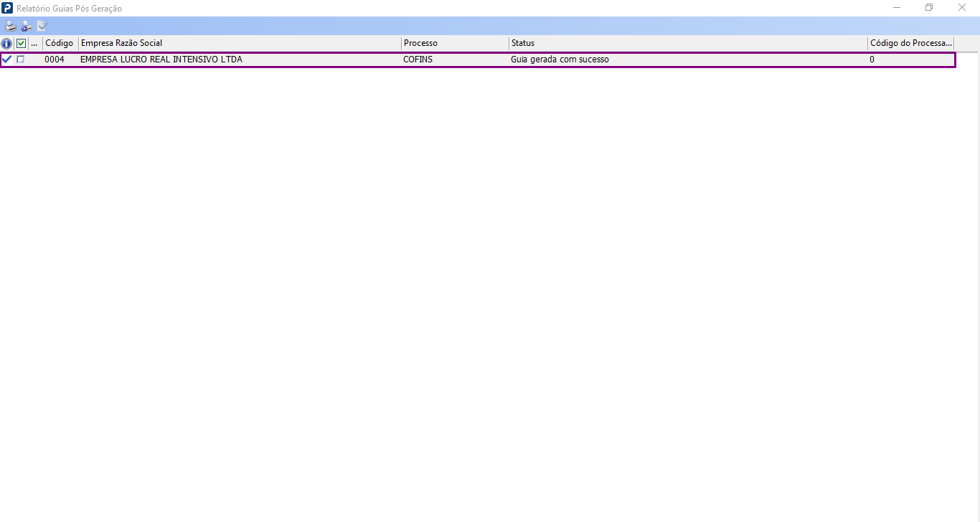Minimize the Relatório Guias Pós Geração window

(897, 8)
